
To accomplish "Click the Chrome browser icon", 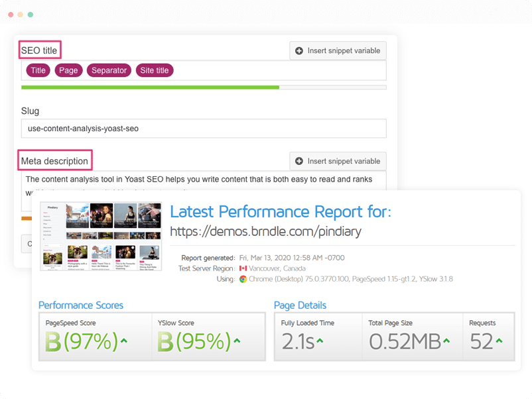I will pos(243,279).
